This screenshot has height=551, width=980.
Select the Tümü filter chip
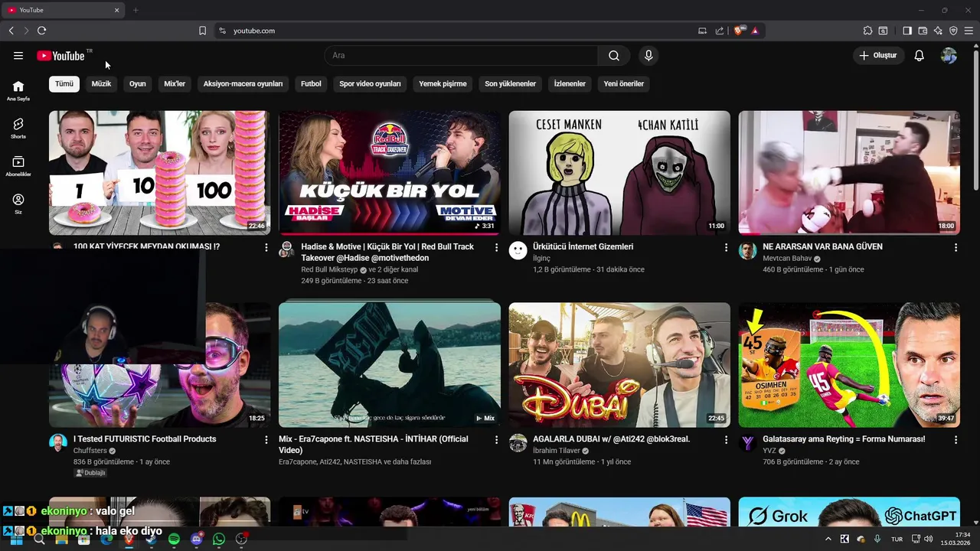click(64, 83)
